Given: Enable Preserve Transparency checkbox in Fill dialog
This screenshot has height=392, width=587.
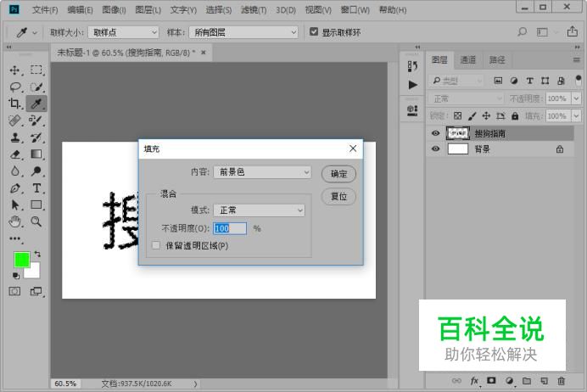Looking at the screenshot, I should [156, 245].
